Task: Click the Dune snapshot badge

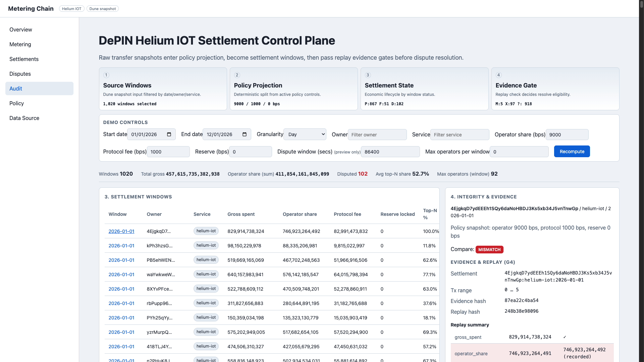Action: (x=102, y=9)
